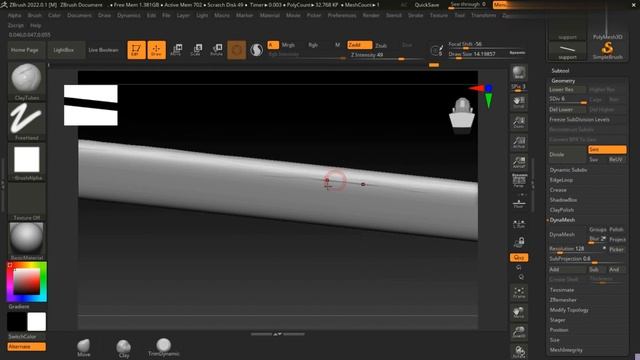Toggle the Floor grid icon
The width and height of the screenshot is (640, 360).
click(x=519, y=202)
